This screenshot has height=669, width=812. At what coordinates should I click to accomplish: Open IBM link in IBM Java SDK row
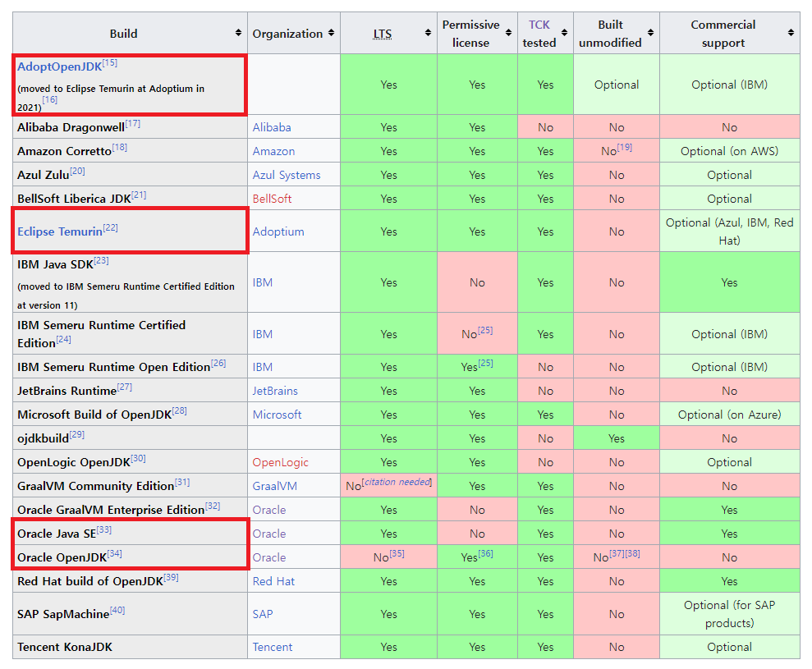coord(263,282)
